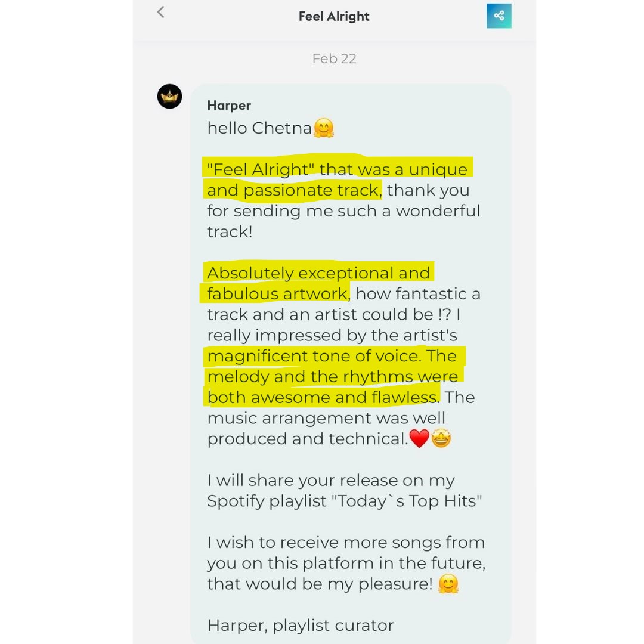The height and width of the screenshot is (644, 644).
Task: Tap the 'Feb 22' date label
Action: 334,58
